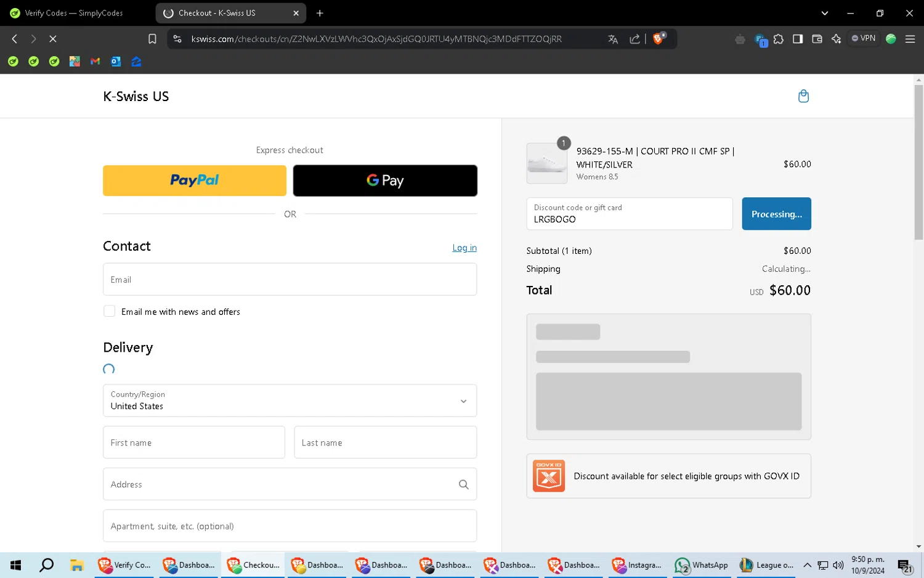This screenshot has width=924, height=578.
Task: Open the shopping bag cart icon
Action: pos(803,96)
